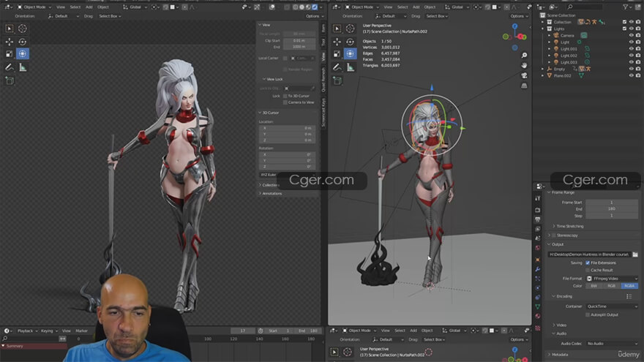
Task: Select rendered shading mode in left viewport header
Action: pos(314,7)
